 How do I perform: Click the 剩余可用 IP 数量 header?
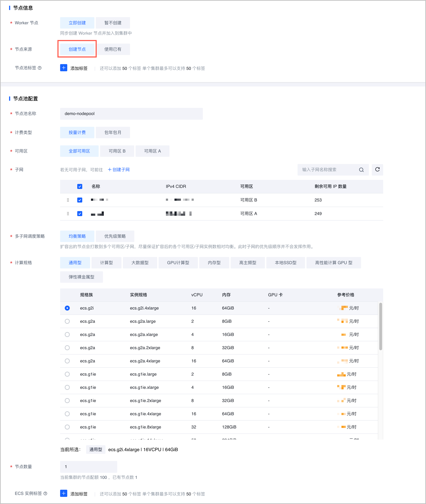pos(330,186)
